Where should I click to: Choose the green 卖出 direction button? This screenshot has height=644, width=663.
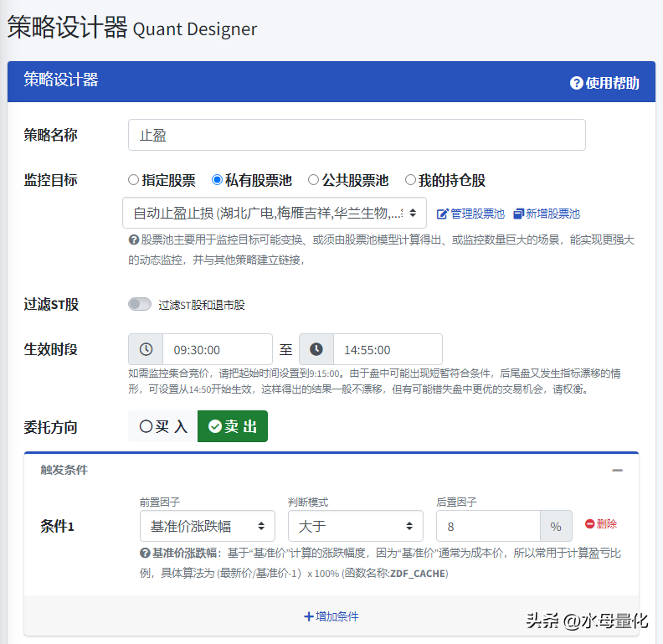tap(233, 426)
